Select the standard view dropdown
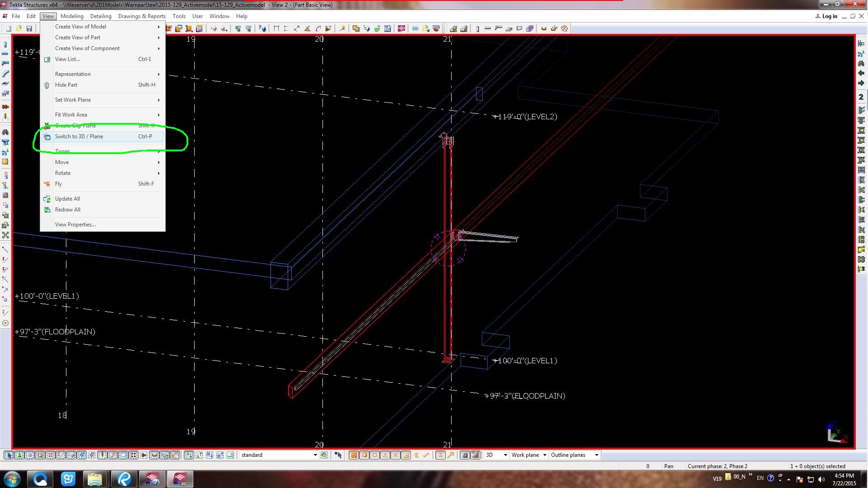The width and height of the screenshot is (868, 488). coord(278,455)
